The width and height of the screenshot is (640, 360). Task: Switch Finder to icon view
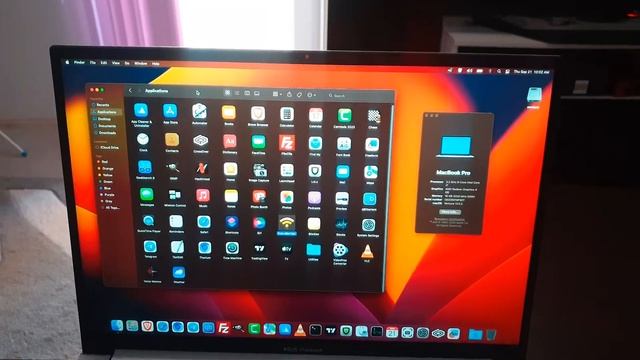click(x=227, y=93)
